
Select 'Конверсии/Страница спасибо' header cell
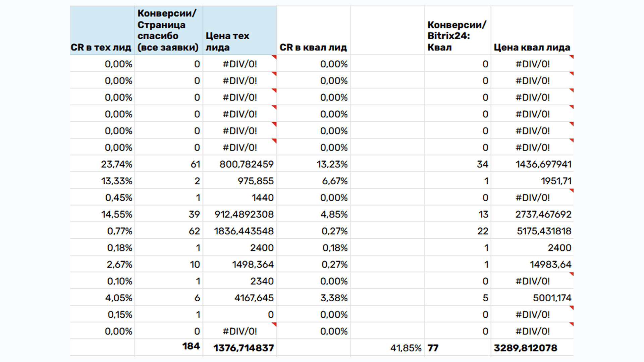pos(168,30)
